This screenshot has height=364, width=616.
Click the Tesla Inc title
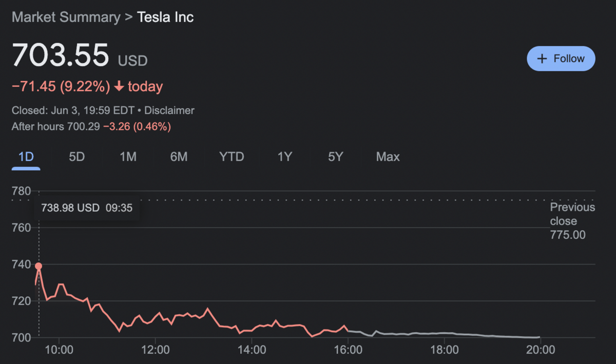pyautogui.click(x=165, y=17)
